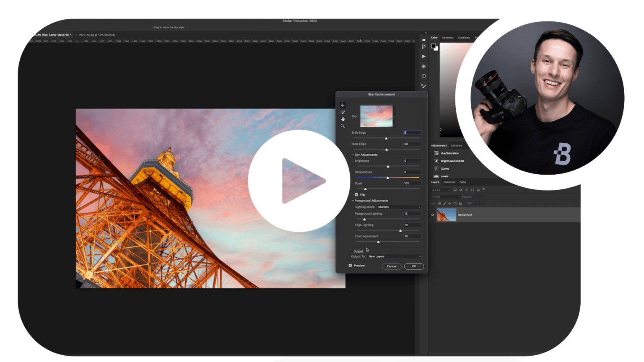Viewport: 644px width, 362px height.
Task: Hide the Background layer with its eye toggle
Action: point(432,215)
